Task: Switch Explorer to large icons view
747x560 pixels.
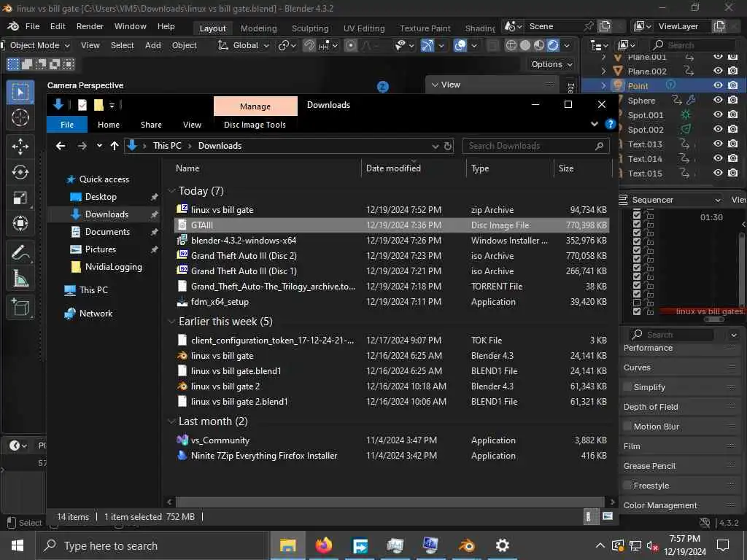Action: point(608,517)
